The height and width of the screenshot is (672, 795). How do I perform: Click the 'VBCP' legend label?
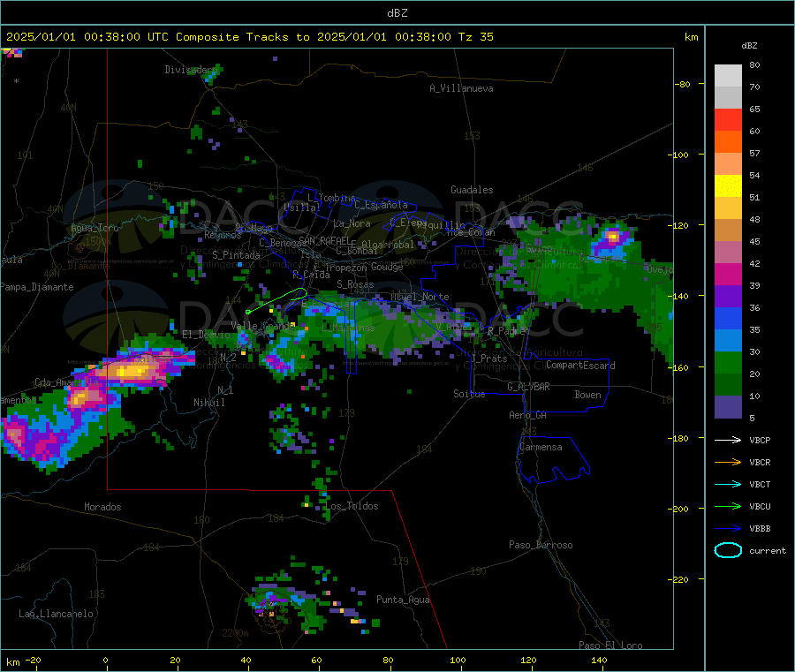point(760,441)
